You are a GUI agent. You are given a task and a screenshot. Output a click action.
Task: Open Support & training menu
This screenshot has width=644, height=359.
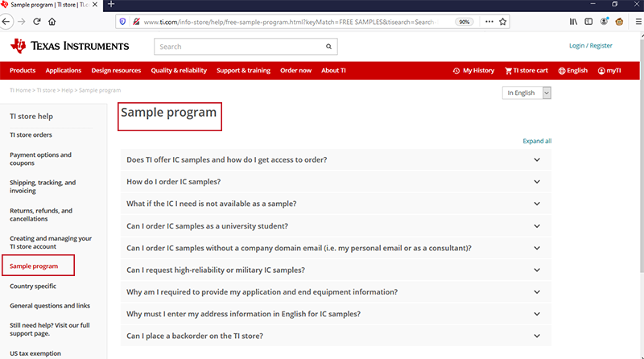tap(244, 70)
